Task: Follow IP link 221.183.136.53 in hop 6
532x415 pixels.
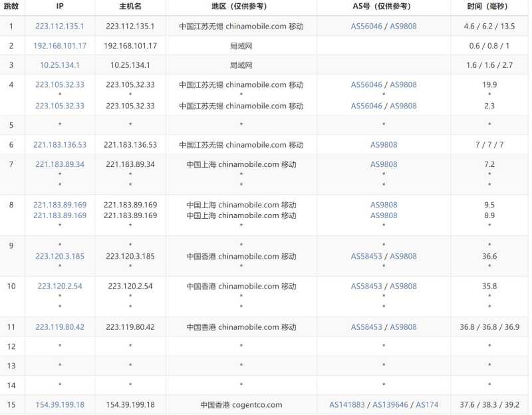Action: [x=60, y=145]
